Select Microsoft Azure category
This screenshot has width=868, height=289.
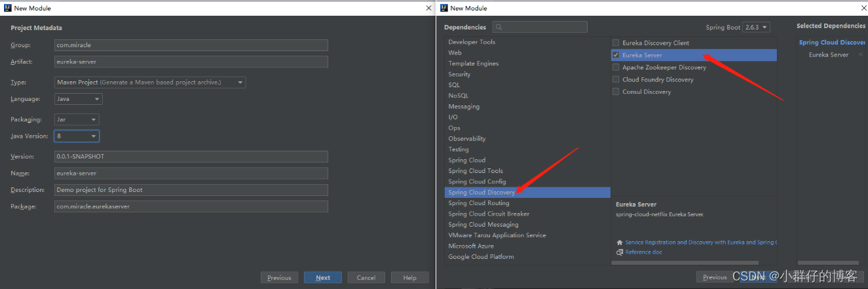pos(527,246)
